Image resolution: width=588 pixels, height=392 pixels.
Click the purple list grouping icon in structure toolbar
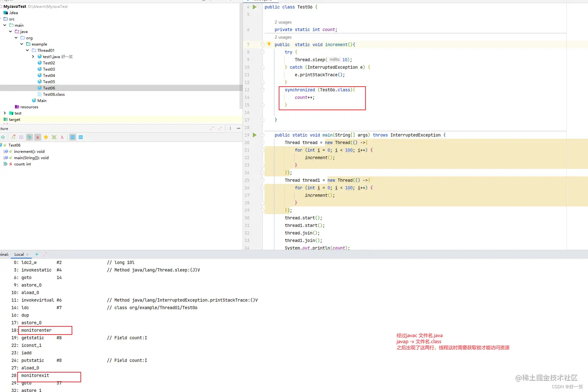point(21,137)
